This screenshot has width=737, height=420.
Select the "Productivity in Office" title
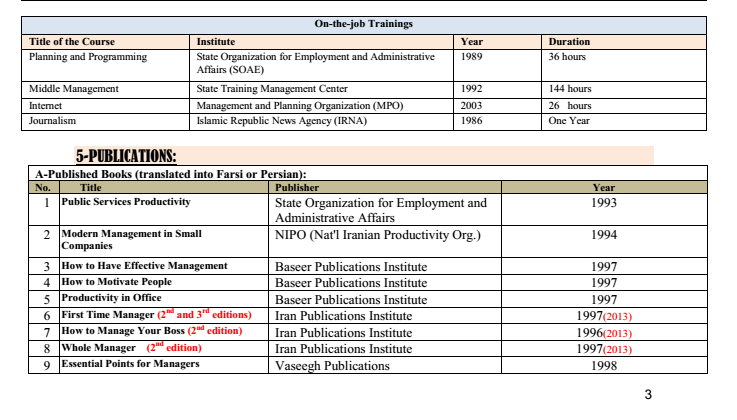(x=113, y=299)
